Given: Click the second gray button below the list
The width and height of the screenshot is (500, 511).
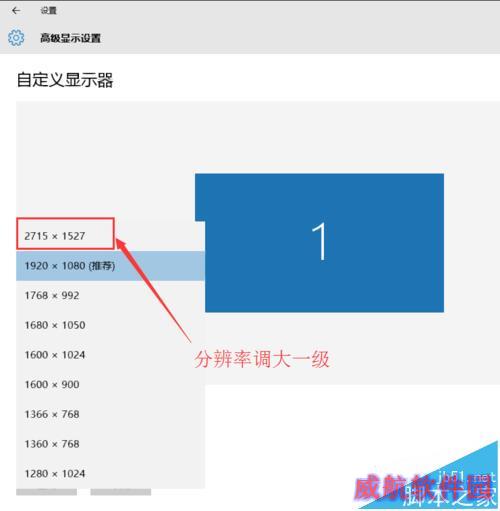Looking at the screenshot, I should 121,492.
